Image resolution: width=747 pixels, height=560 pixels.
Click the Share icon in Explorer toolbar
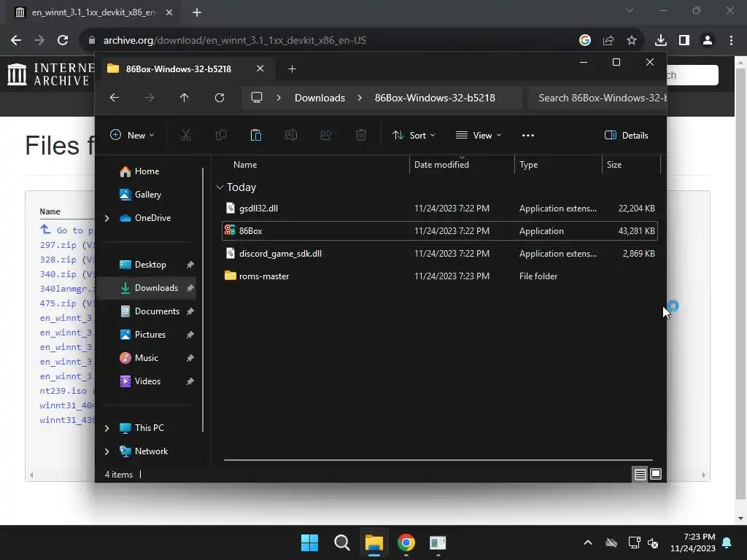[x=326, y=135]
